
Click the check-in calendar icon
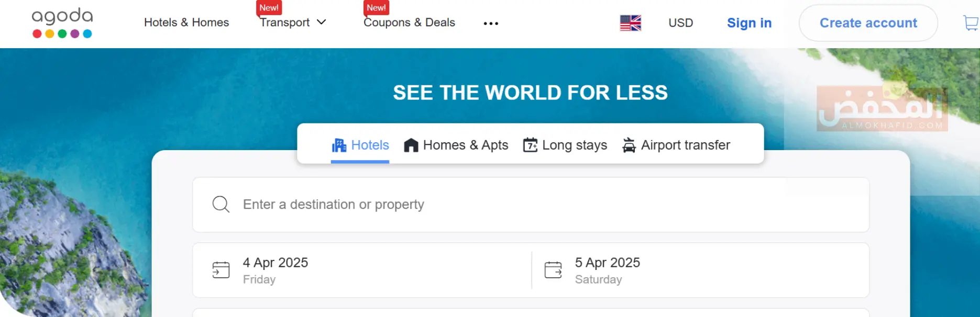click(x=221, y=270)
